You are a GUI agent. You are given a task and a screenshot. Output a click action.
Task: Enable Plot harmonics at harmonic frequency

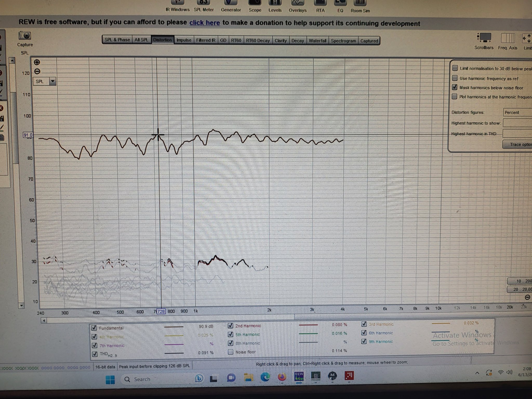pyautogui.click(x=454, y=97)
